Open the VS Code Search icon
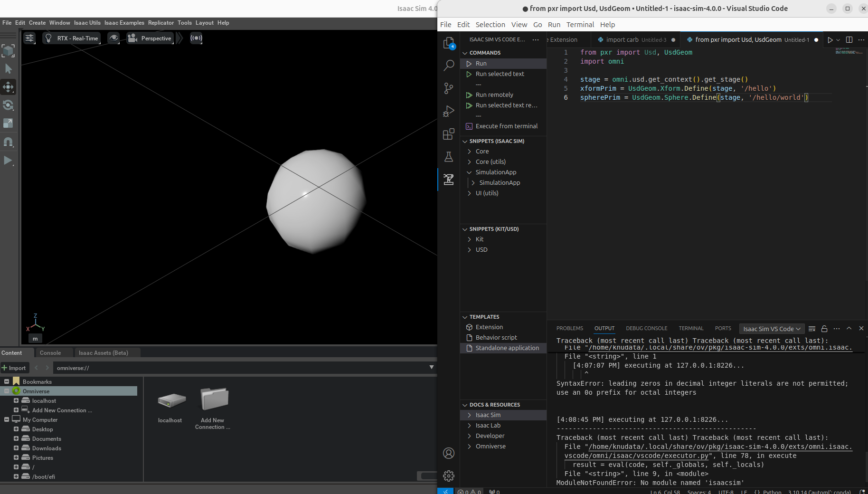This screenshot has height=494, width=868. (448, 66)
